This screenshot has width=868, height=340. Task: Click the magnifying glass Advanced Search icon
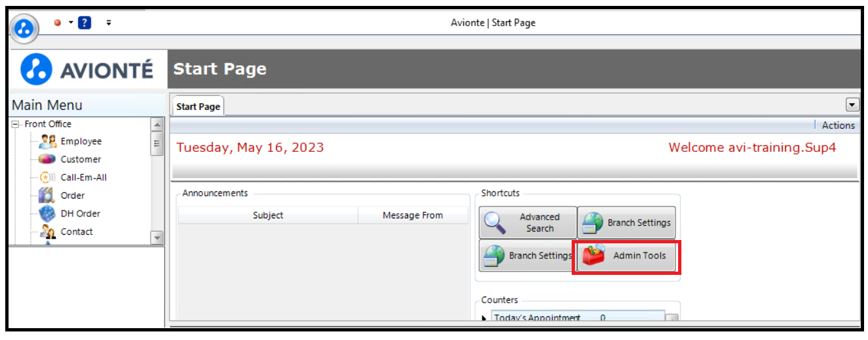click(495, 223)
